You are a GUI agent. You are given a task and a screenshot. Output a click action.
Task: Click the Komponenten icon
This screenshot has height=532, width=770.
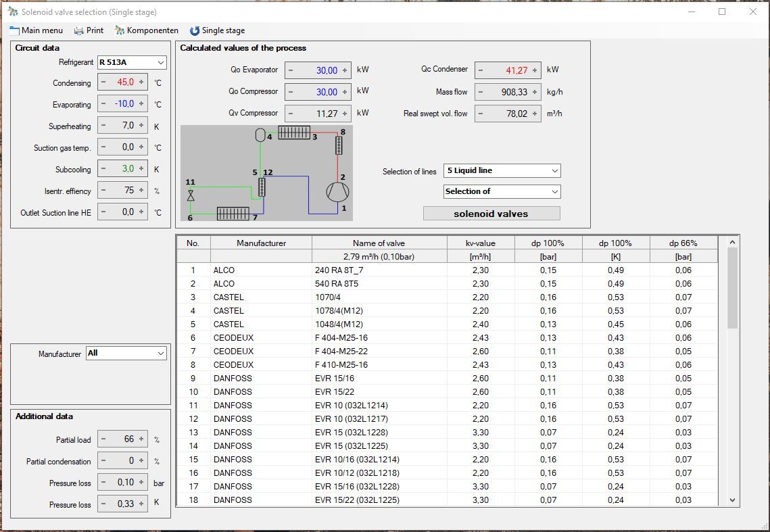coord(120,30)
